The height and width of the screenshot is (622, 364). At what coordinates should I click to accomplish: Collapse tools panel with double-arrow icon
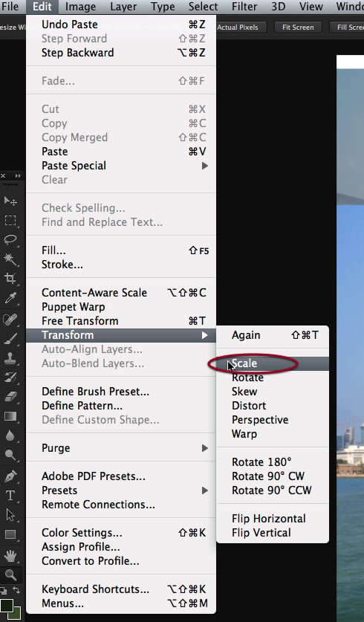[18, 175]
